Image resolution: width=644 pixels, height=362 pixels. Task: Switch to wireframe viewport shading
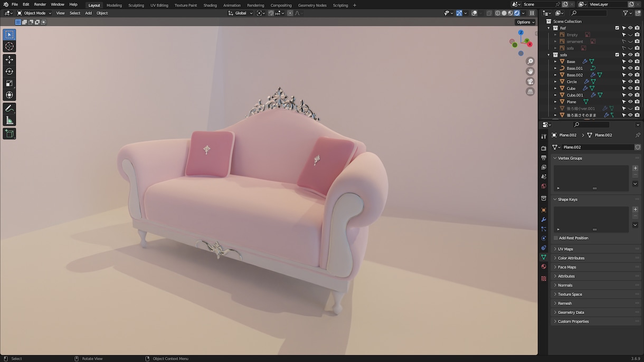pos(498,13)
